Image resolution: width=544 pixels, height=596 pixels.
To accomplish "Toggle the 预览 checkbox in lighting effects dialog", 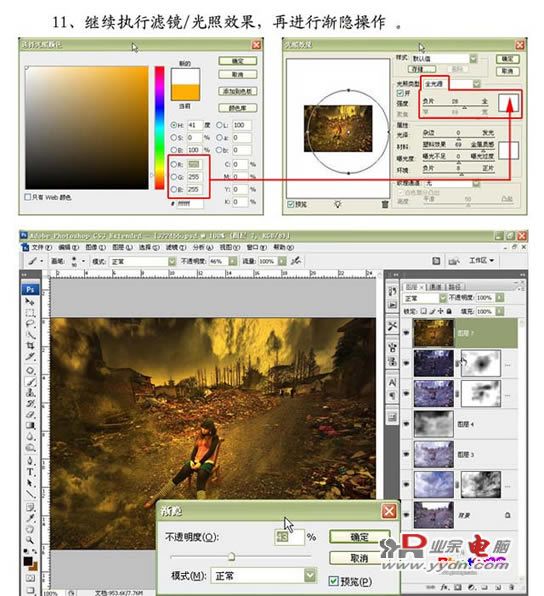I will [x=291, y=204].
